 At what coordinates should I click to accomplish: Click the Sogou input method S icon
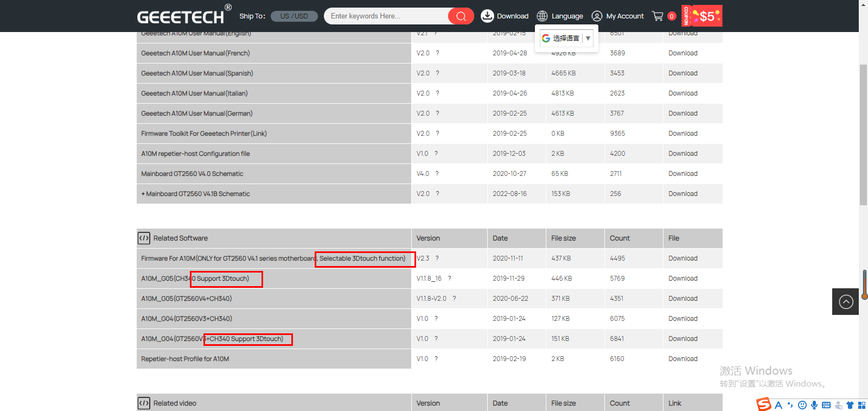click(764, 404)
